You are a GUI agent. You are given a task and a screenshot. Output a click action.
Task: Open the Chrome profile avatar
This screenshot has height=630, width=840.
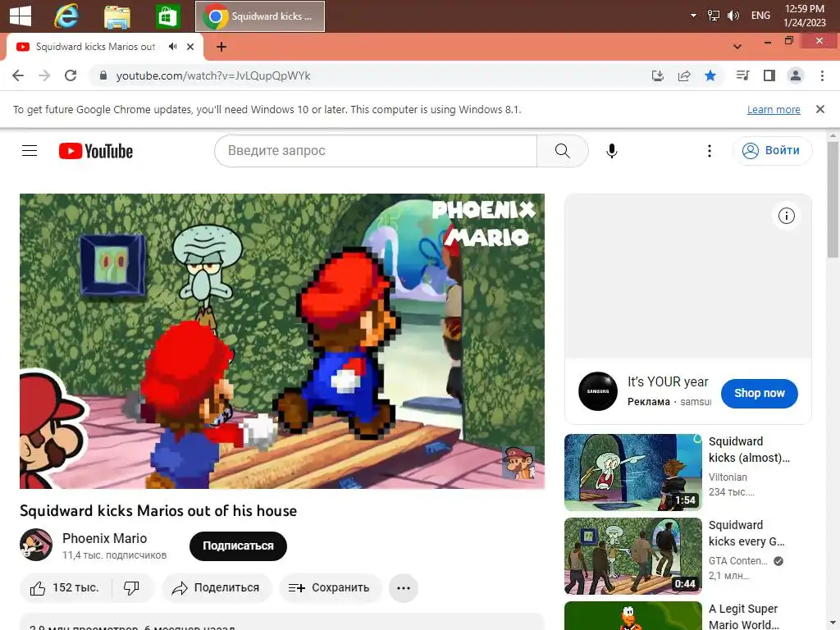pyautogui.click(x=796, y=75)
